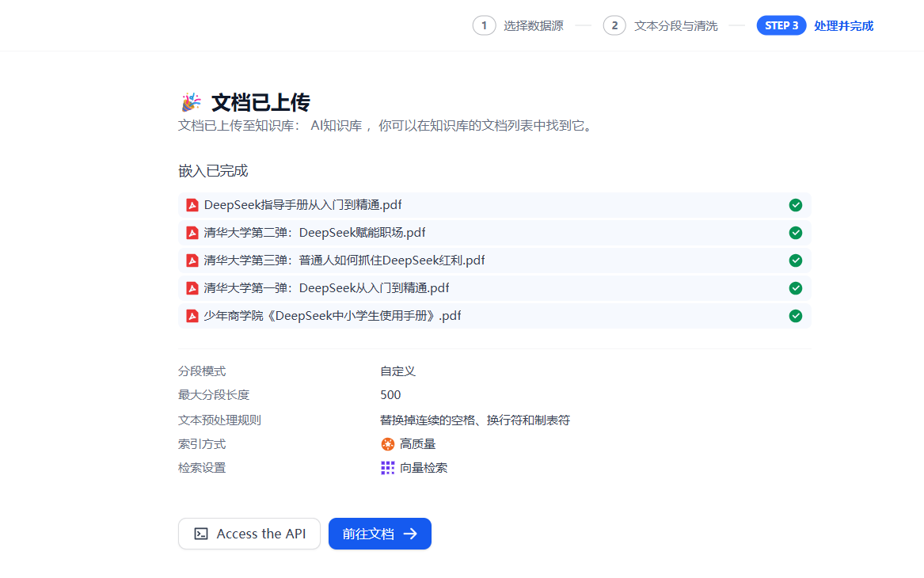Click the arrow icon in 前往文档 button
The height and width of the screenshot is (578, 924).
tap(410, 534)
